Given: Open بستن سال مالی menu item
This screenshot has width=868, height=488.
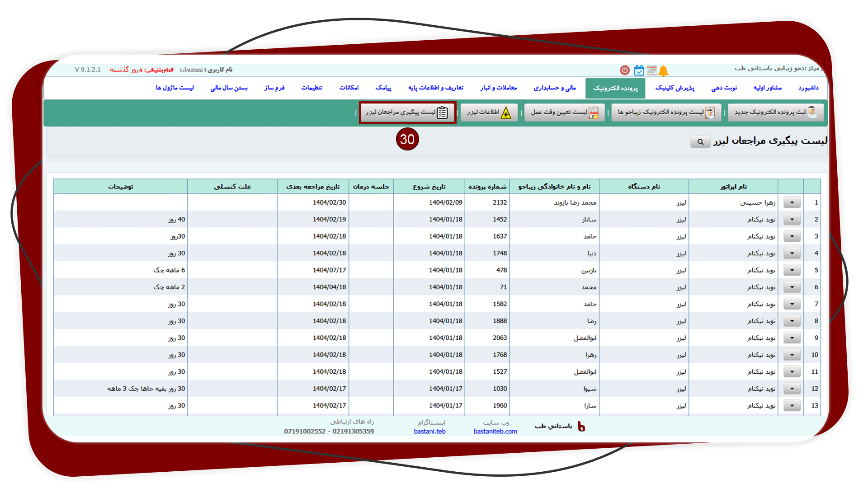Looking at the screenshot, I should pyautogui.click(x=229, y=88).
